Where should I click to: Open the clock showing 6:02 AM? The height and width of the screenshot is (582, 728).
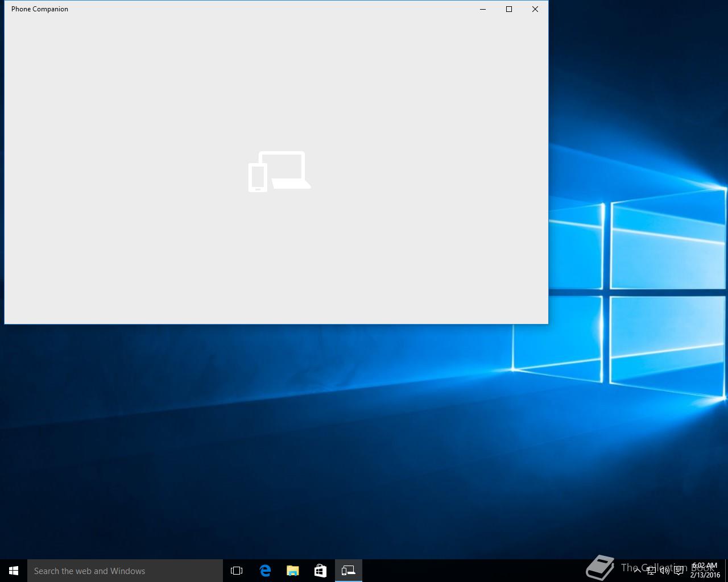[705, 571]
